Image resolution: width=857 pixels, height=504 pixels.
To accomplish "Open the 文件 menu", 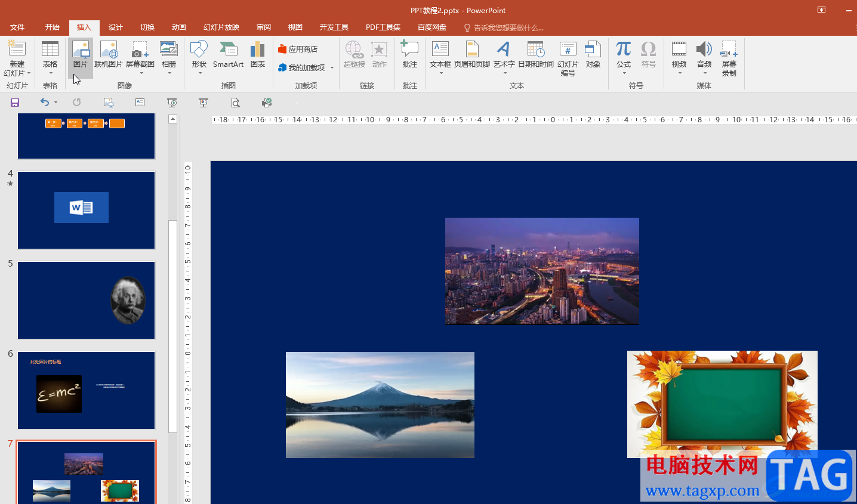I will (x=17, y=27).
